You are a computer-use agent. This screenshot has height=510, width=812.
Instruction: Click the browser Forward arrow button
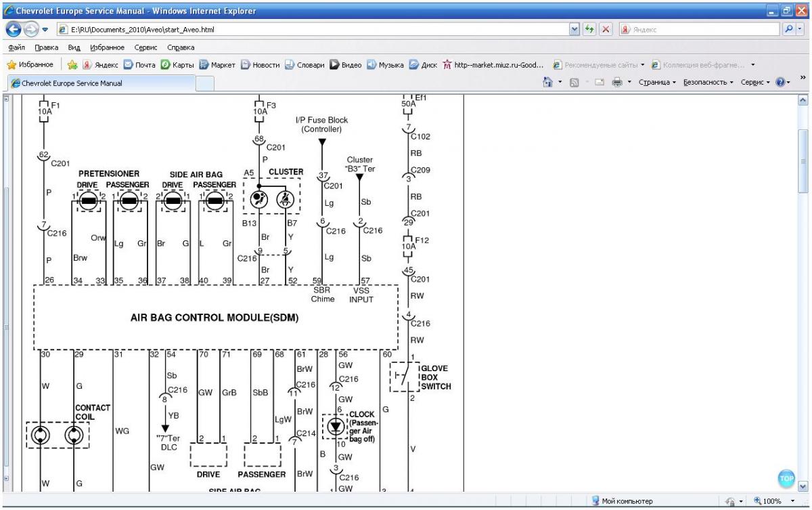(x=31, y=30)
